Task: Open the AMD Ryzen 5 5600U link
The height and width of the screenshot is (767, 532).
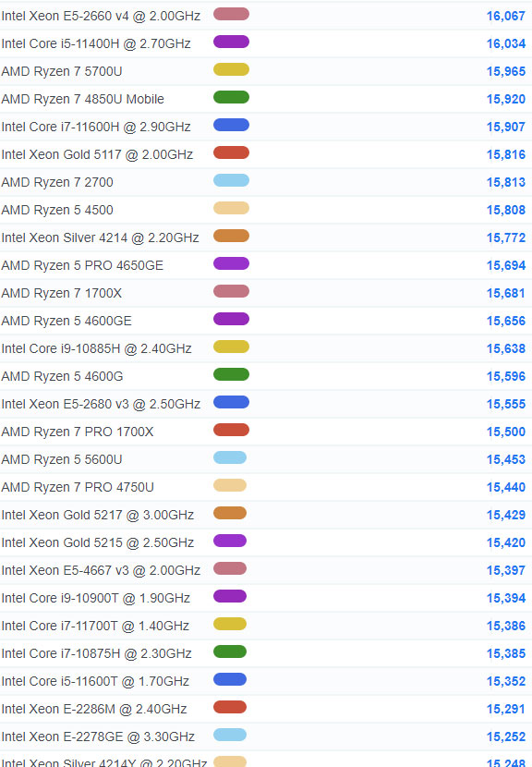Action: point(62,460)
